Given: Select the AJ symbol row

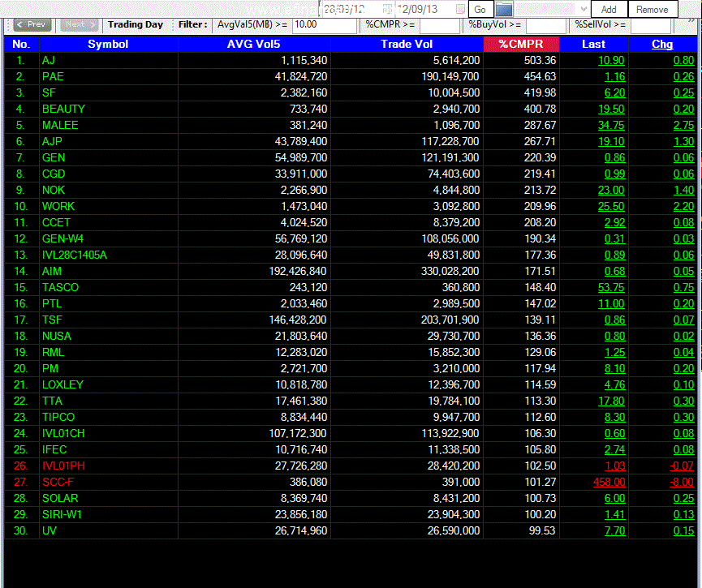Looking at the screenshot, I should tap(49, 60).
